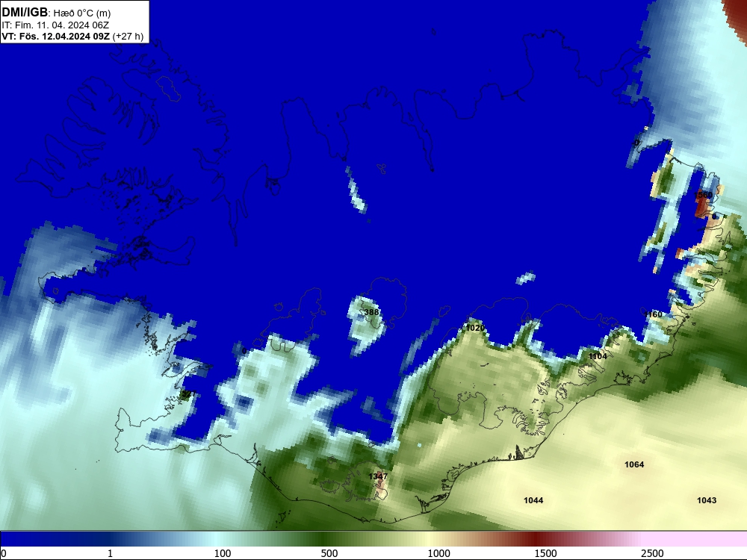This screenshot has width=747, height=560.
Task: Click the 1104 height label on map
Action: click(598, 356)
